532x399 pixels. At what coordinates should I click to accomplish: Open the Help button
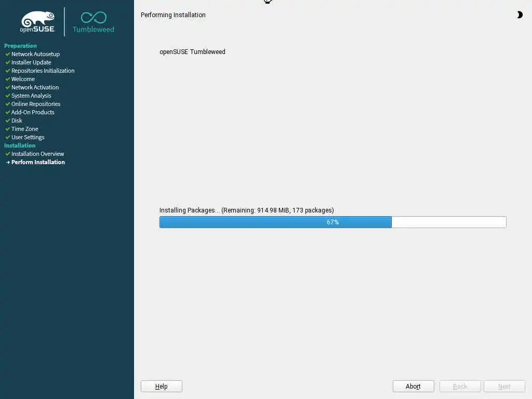[162, 387]
